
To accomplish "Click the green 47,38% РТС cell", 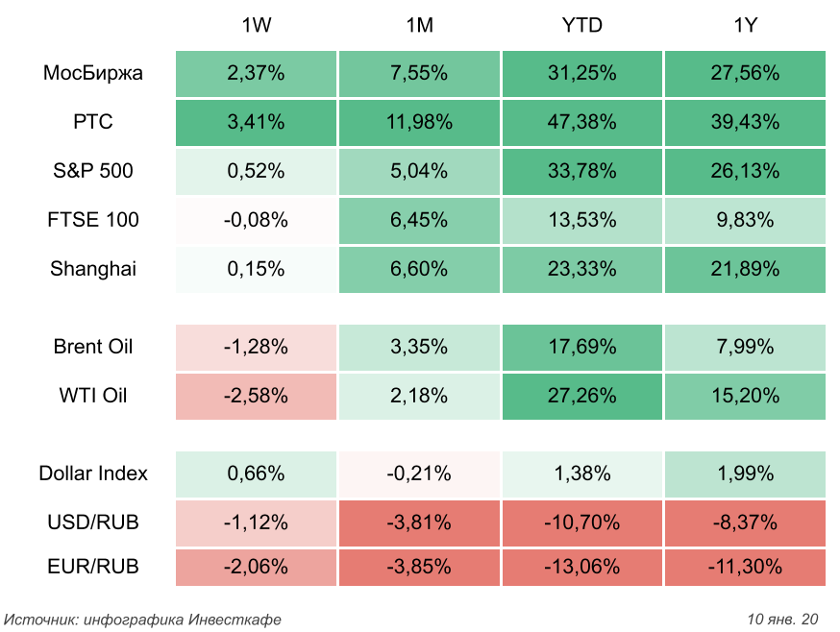I will point(581,122).
